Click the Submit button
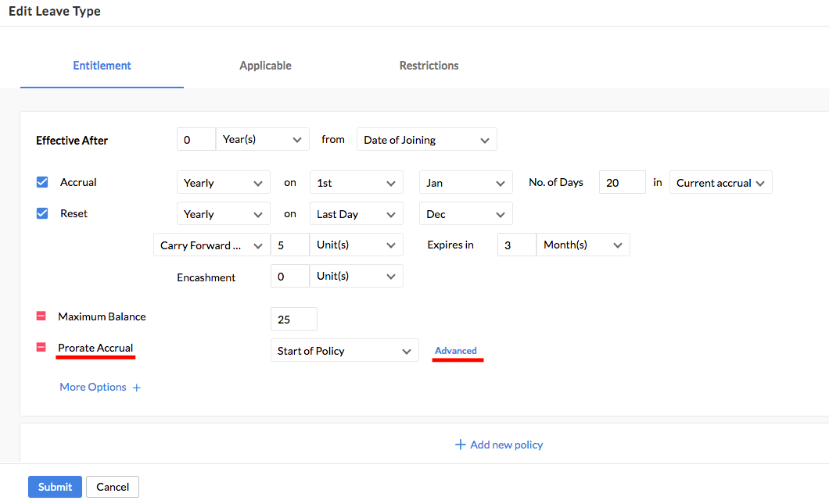This screenshot has height=504, width=829. pos(55,487)
